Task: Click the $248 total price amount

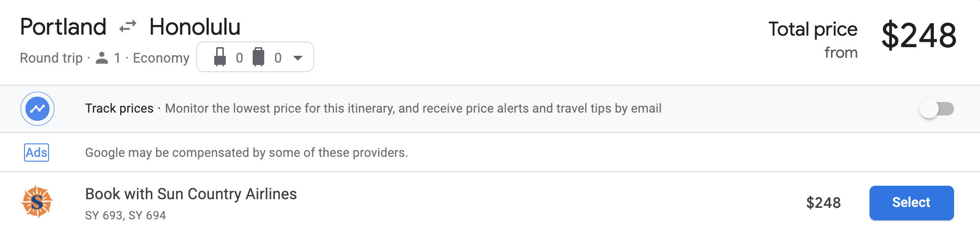Action: point(919,36)
